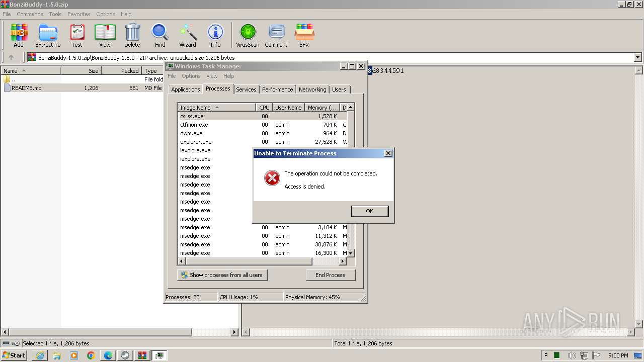The height and width of the screenshot is (362, 644).
Task: Switch to the Networking tab
Action: (312, 89)
